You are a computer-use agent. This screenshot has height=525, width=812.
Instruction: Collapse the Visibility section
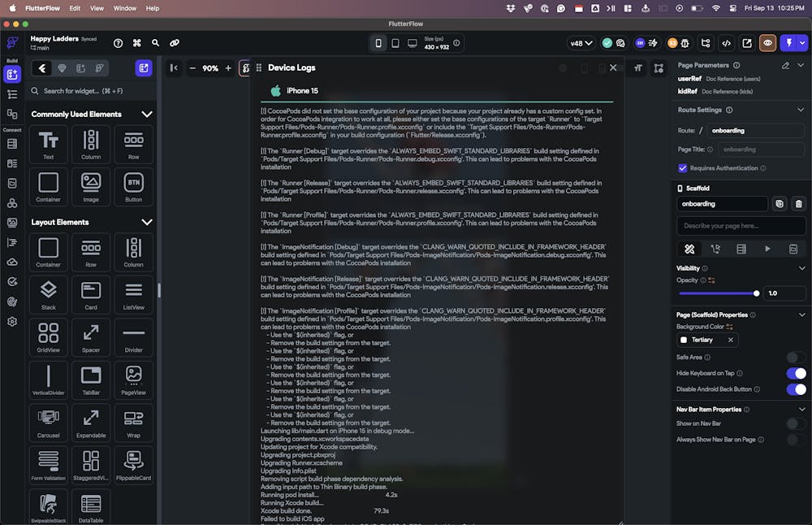pyautogui.click(x=801, y=268)
